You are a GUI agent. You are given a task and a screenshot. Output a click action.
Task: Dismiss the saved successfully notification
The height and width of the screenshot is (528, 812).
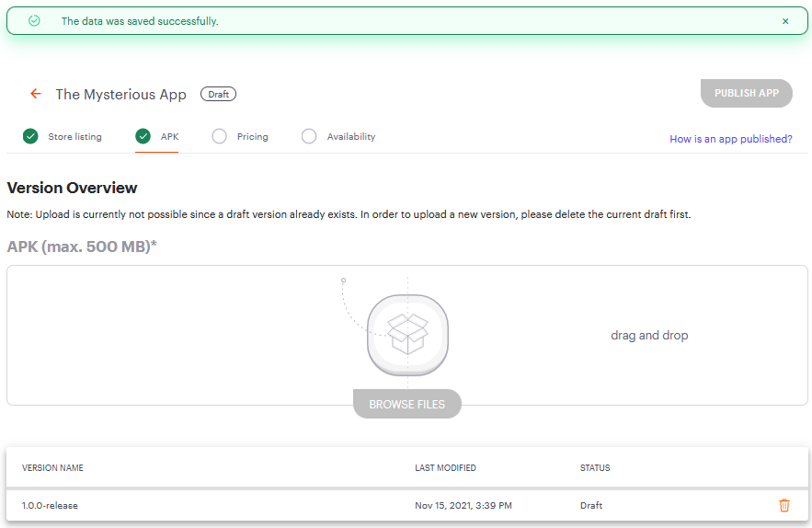[x=785, y=21]
